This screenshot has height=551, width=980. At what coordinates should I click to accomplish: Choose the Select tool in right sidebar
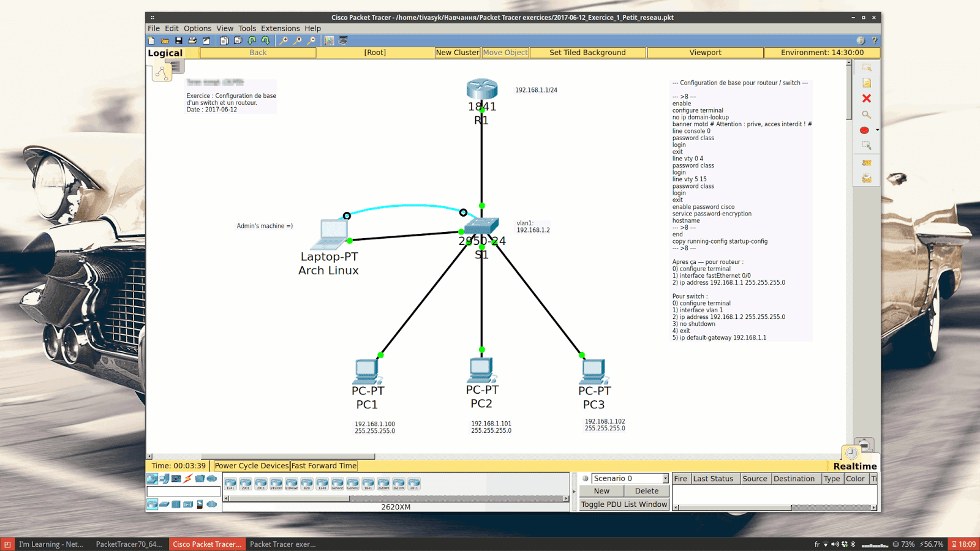(x=866, y=67)
